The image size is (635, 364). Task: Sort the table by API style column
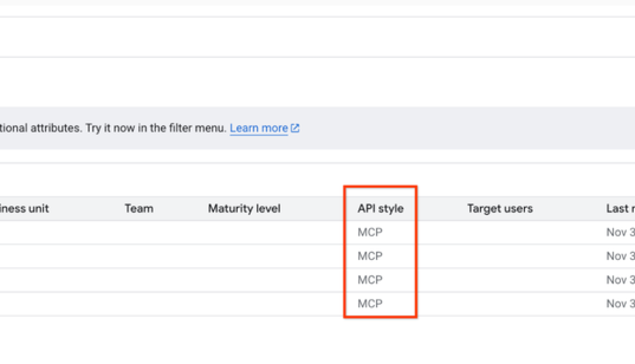click(380, 209)
